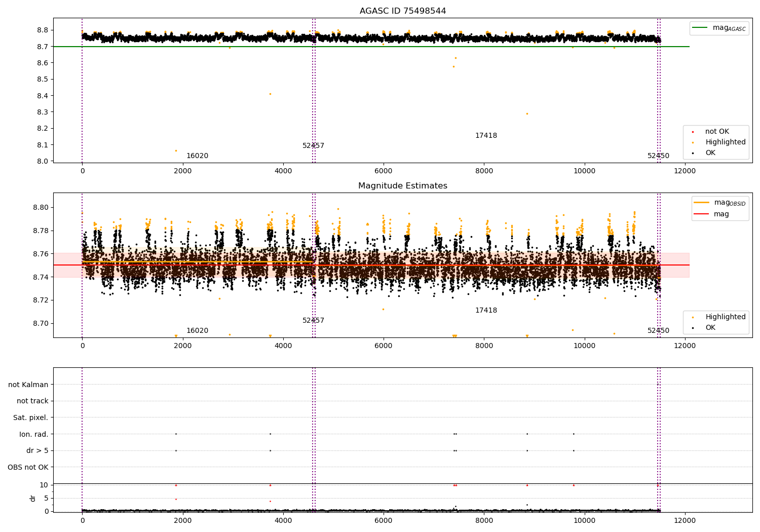Click the 52450 annotation in Magnitude Estimates plot
This screenshot has width=760, height=532.
pyautogui.click(x=658, y=331)
